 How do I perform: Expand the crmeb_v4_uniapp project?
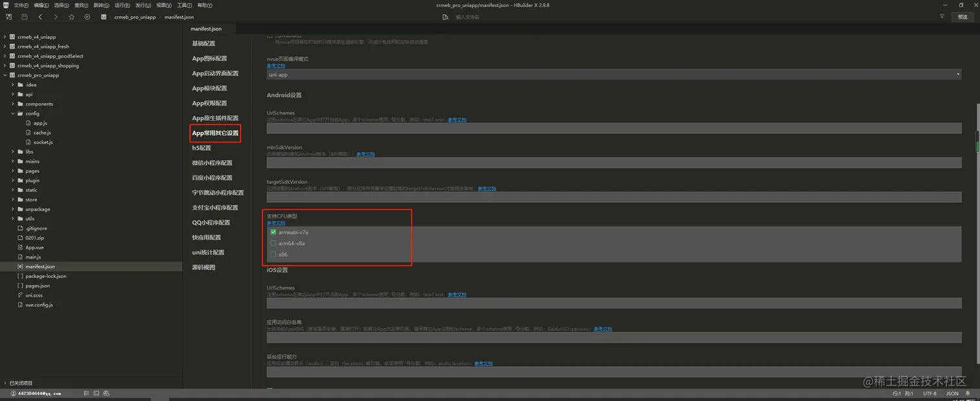(x=5, y=37)
